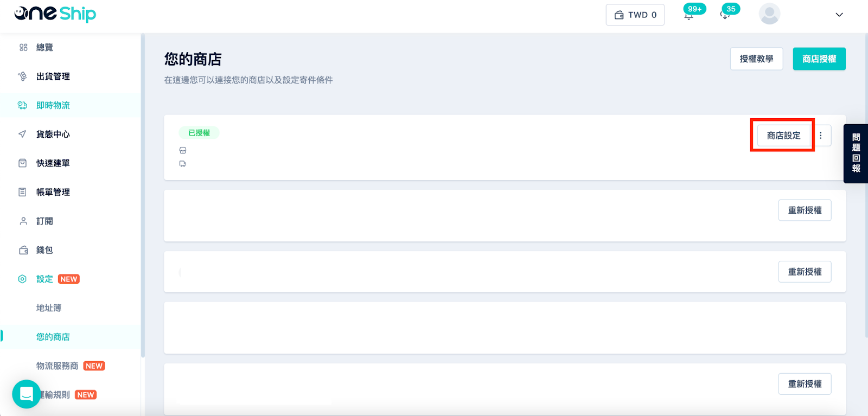Click the 授權教學 button
This screenshot has width=868, height=416.
click(x=756, y=59)
